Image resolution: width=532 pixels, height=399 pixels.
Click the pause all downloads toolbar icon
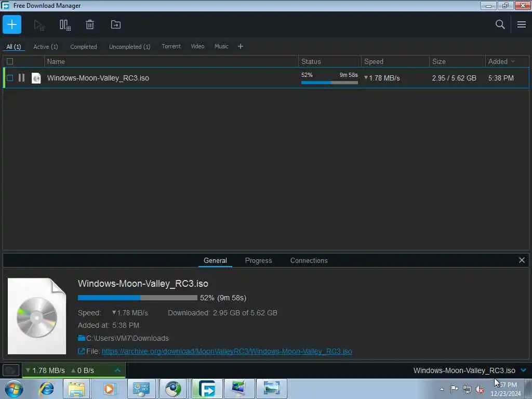point(65,25)
